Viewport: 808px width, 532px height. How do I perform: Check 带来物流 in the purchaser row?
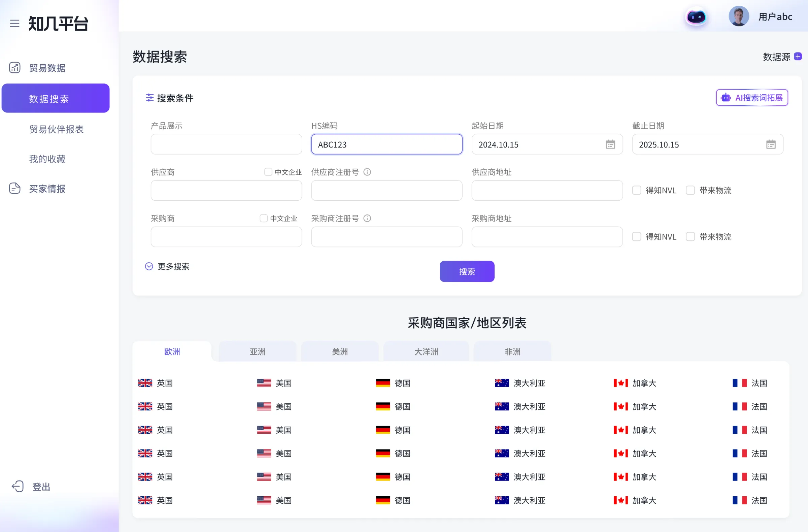(690, 237)
